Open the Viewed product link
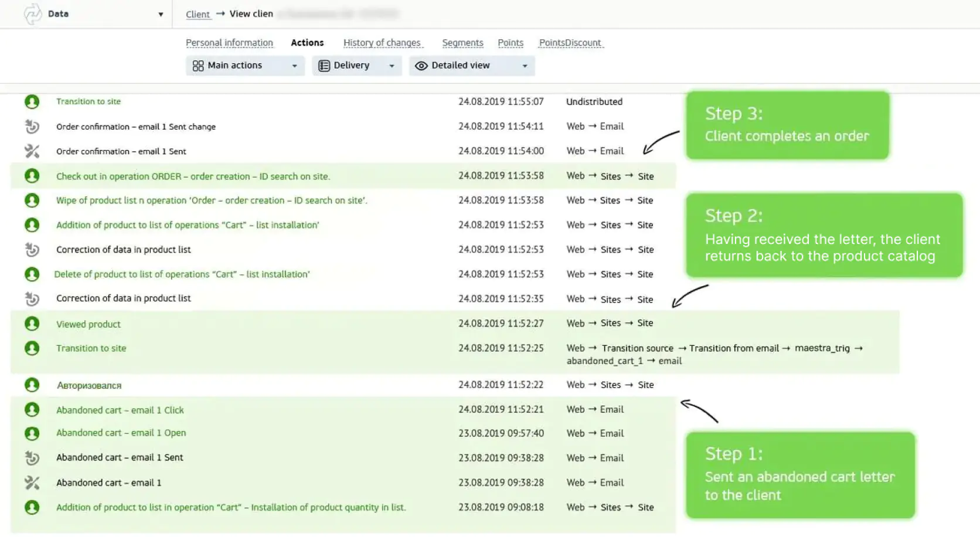Image resolution: width=980 pixels, height=537 pixels. 89,324
